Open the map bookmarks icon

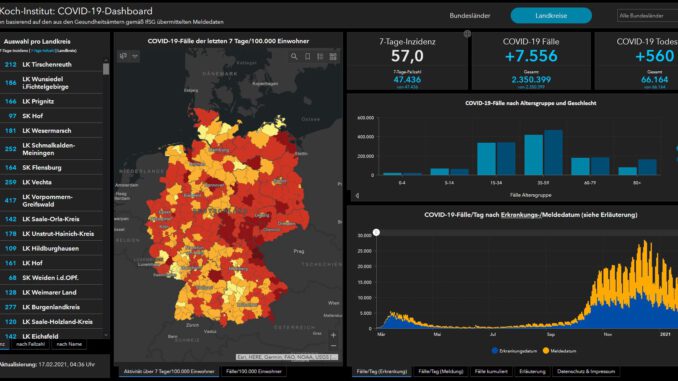click(x=307, y=57)
